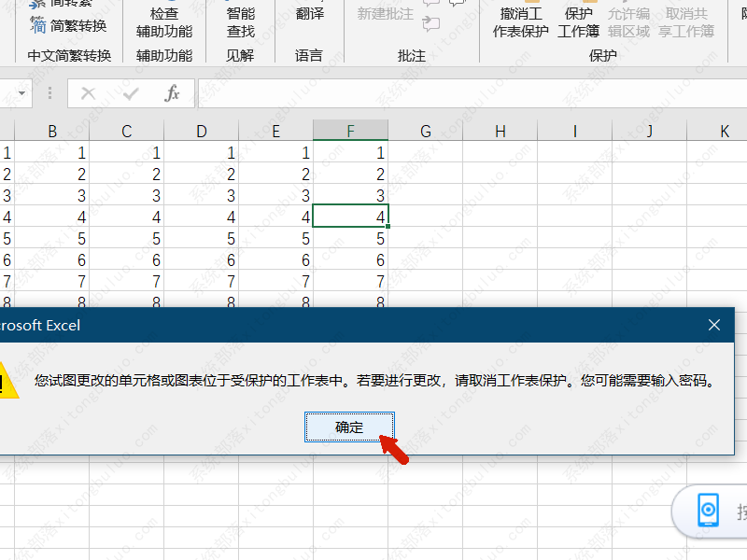Click the floating phone icon widget
Image resolution: width=747 pixels, height=560 pixels.
(709, 511)
